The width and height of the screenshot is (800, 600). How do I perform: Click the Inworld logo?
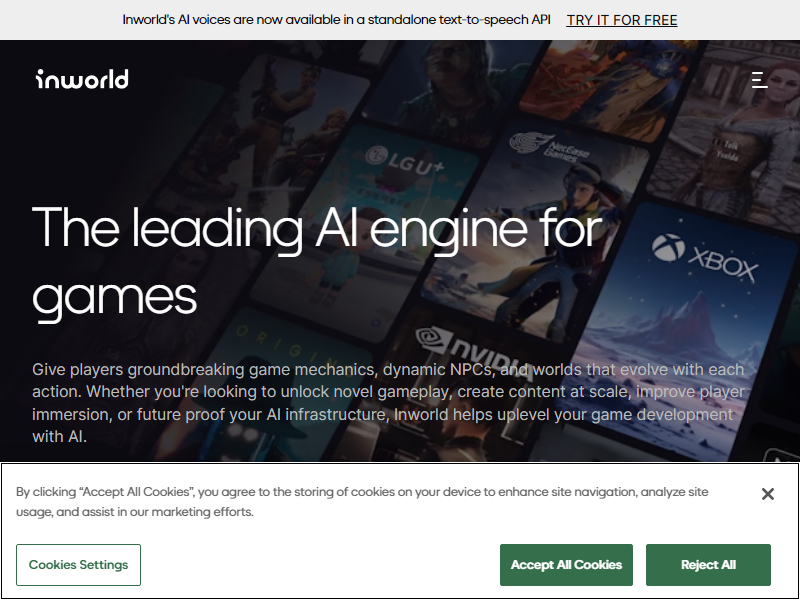[x=82, y=79]
